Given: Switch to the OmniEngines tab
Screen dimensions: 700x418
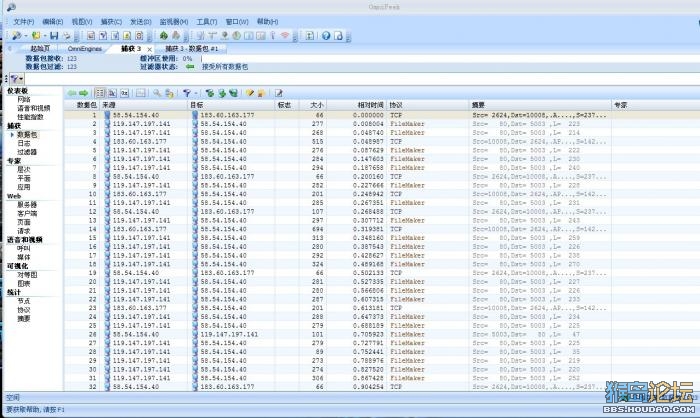Looking at the screenshot, I should point(85,48).
